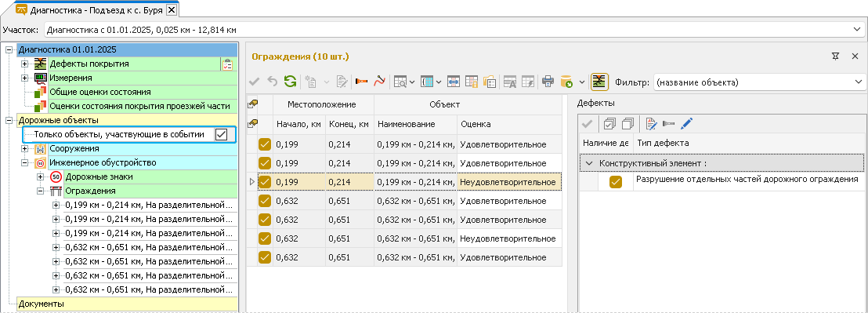Uncheck the Разрушение отдельных частей defect checkbox
Screen dimensions: 868x313
point(616,182)
